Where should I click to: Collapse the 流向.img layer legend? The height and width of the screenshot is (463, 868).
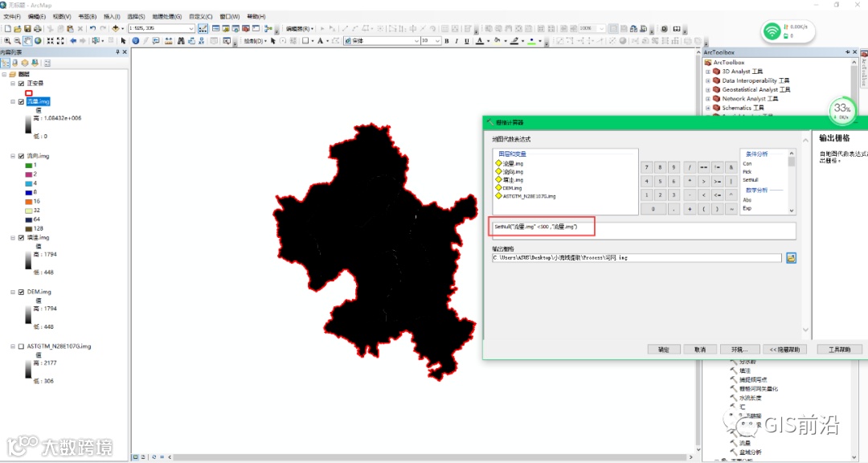(13, 156)
